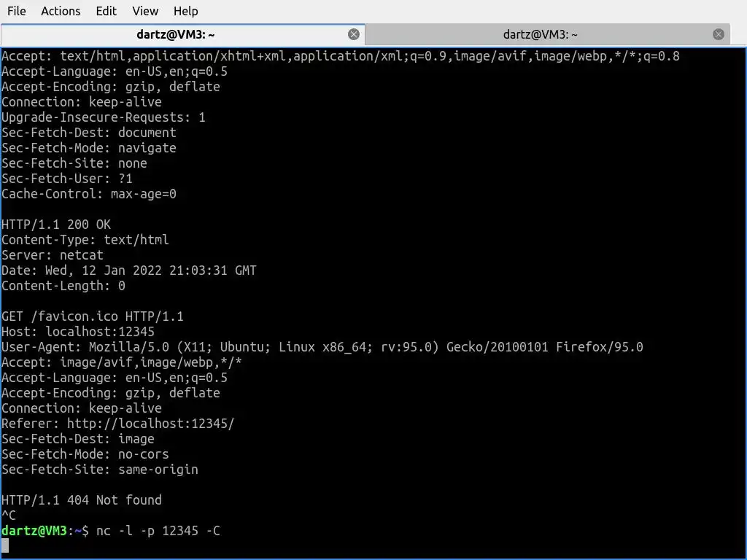This screenshot has width=747, height=560.
Task: Click the 'Upgrade-Insecure-Requests: 1' line
Action: [x=104, y=117]
